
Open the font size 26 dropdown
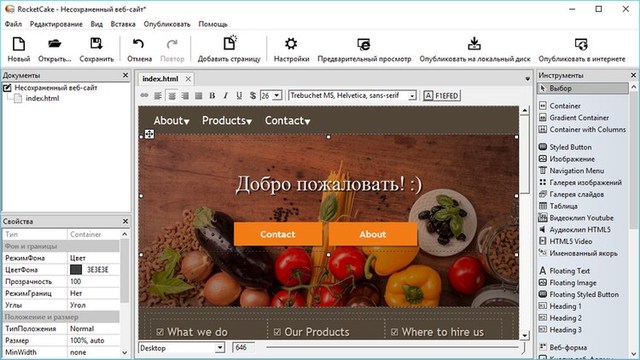(x=277, y=96)
